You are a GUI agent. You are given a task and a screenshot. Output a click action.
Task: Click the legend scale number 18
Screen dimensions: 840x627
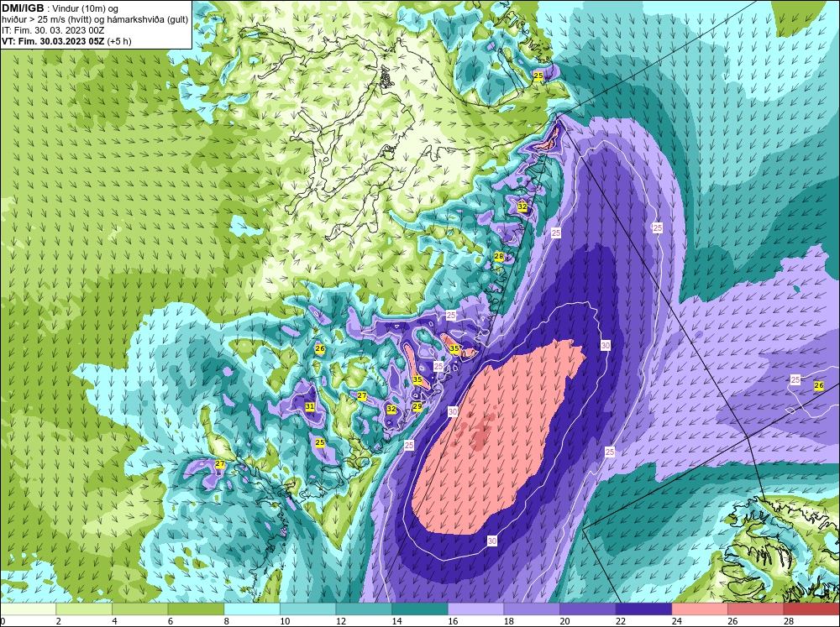tap(508, 621)
